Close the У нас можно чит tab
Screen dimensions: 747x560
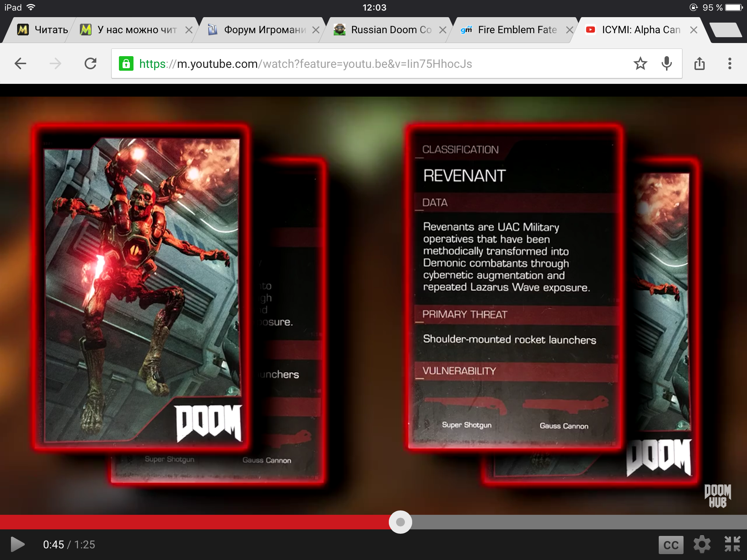click(189, 30)
